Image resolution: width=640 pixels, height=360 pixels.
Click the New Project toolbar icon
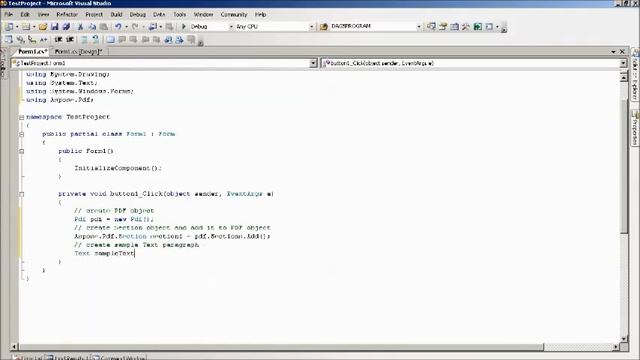click(9, 27)
